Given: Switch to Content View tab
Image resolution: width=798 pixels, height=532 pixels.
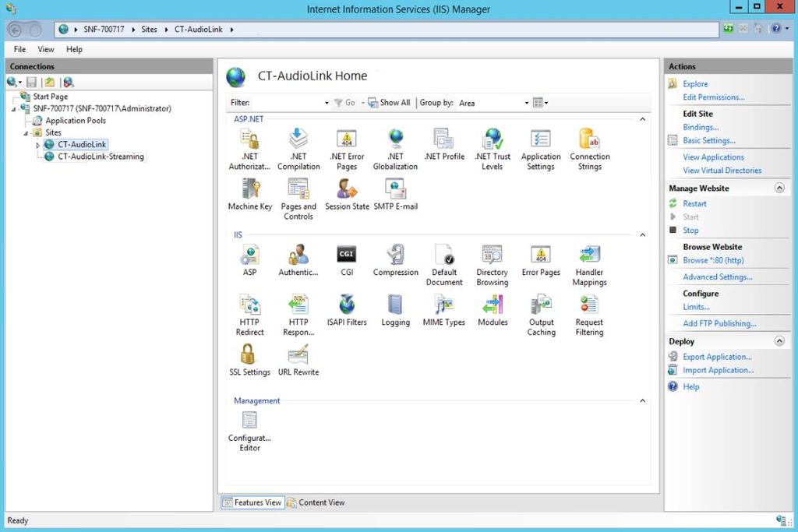Looking at the screenshot, I should 316,502.
